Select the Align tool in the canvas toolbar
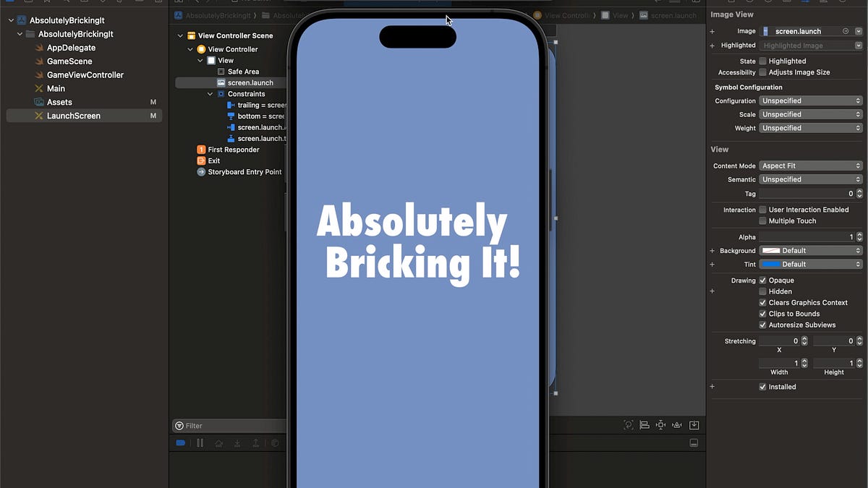This screenshot has width=868, height=488. pyautogui.click(x=644, y=424)
